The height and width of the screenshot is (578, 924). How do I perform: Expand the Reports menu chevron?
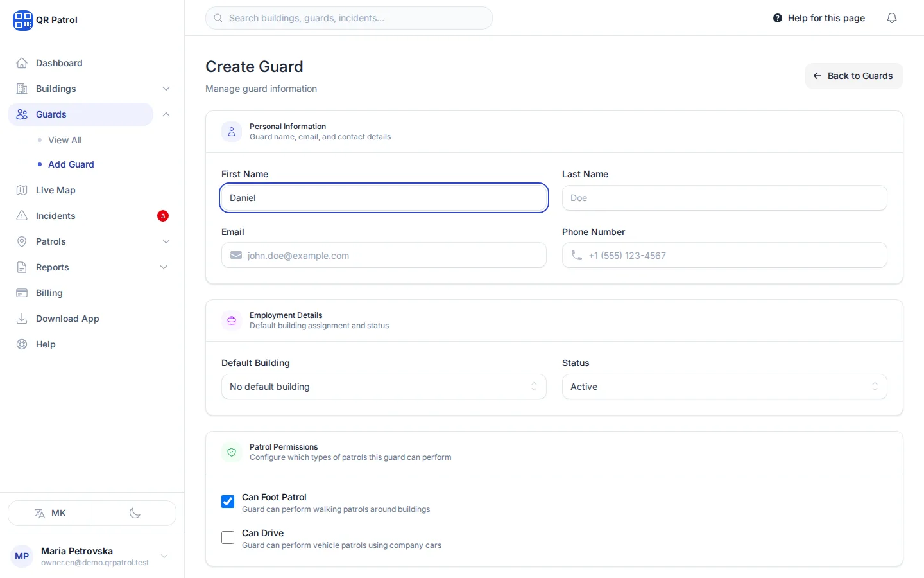[x=164, y=267]
